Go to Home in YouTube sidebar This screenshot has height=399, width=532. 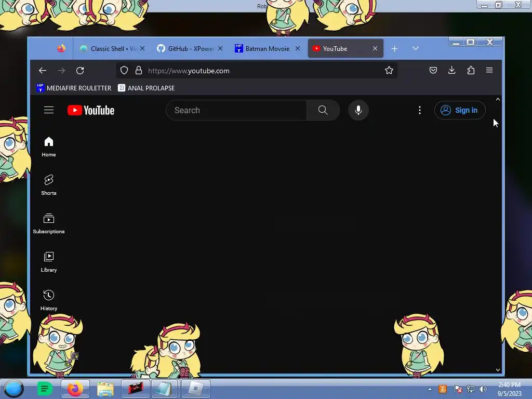coord(49,147)
